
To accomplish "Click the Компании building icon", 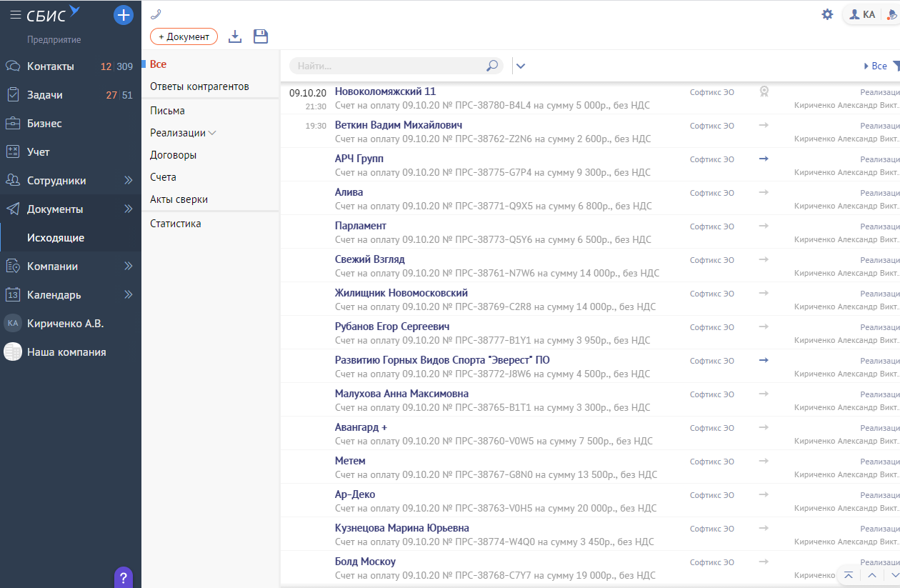I will coord(13,266).
